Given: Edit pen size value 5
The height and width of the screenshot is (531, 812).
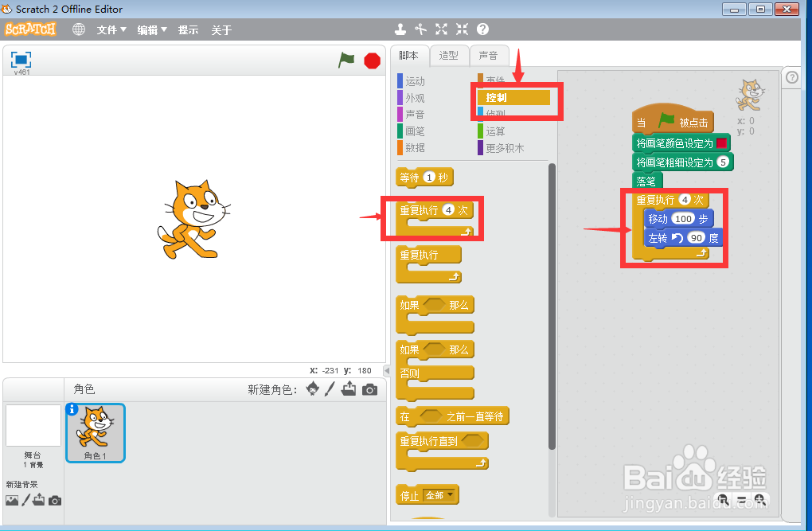Looking at the screenshot, I should [723, 162].
